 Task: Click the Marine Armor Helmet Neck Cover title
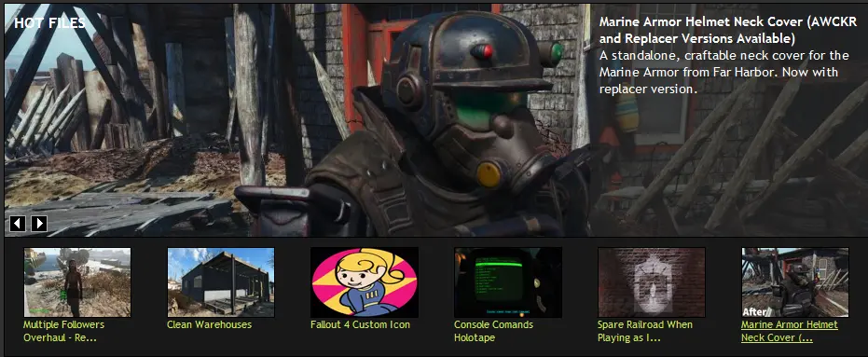728,31
